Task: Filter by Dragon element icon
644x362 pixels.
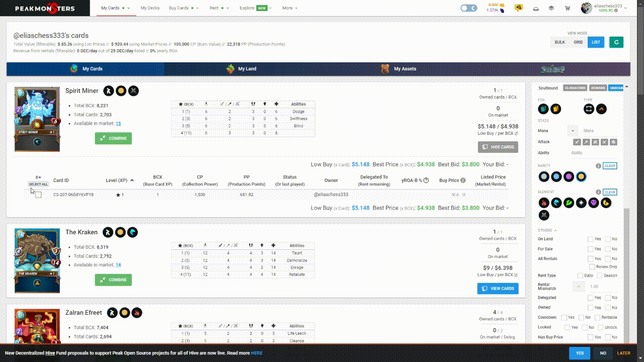Action: 606,203
